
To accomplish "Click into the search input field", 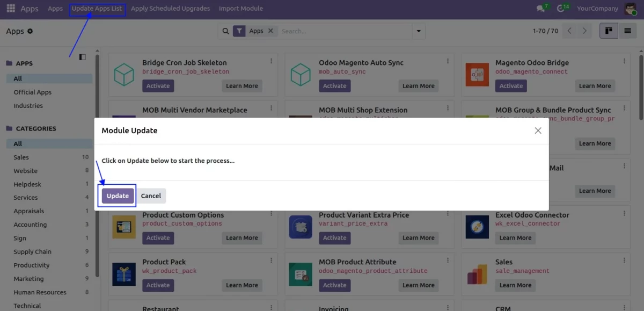I will click(345, 31).
